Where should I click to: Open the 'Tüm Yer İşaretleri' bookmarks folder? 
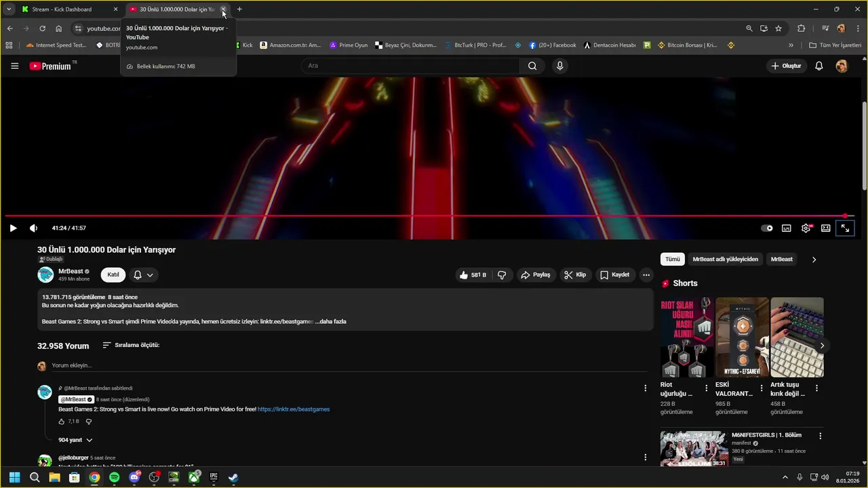[834, 45]
